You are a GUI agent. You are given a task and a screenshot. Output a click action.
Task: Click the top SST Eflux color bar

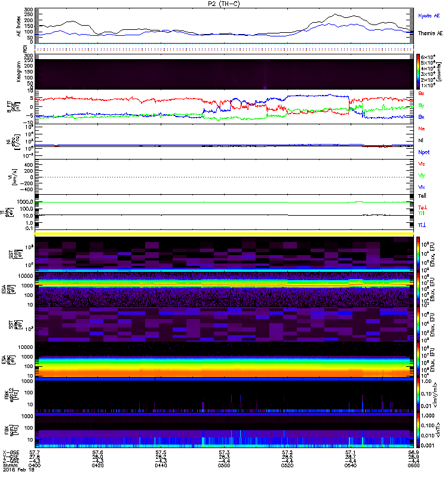point(419,252)
